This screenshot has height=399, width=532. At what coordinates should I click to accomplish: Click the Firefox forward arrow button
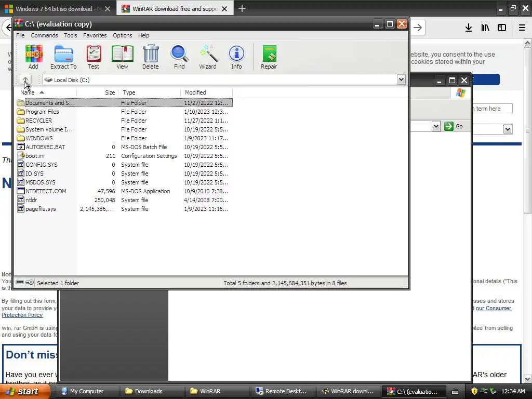pyautogui.click(x=418, y=28)
